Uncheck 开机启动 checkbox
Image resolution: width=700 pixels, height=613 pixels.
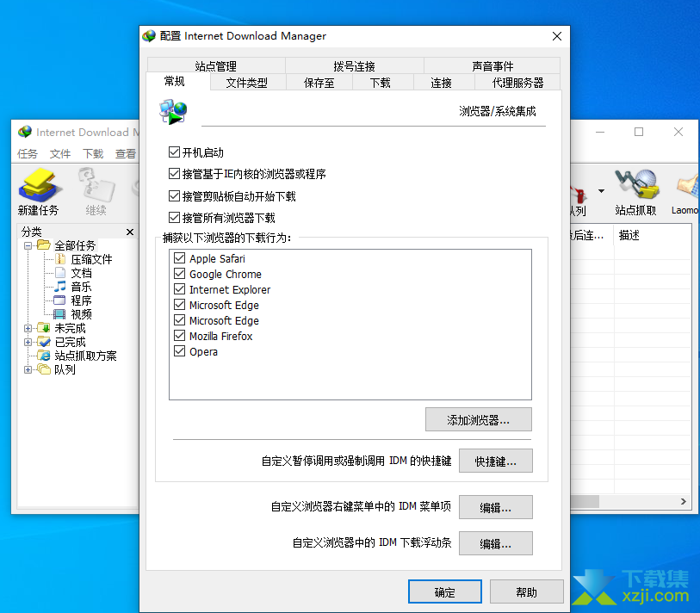click(x=174, y=152)
